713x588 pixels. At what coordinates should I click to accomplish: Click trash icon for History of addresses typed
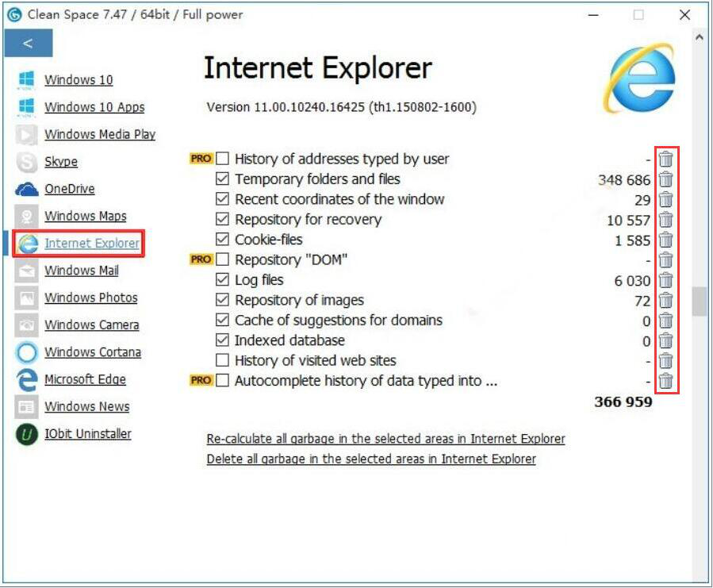click(665, 159)
